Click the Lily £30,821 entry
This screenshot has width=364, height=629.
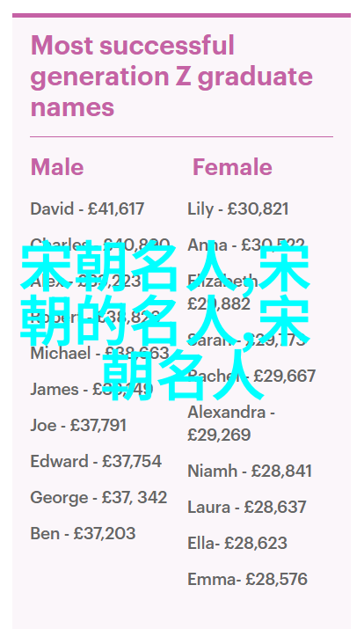[237, 209]
